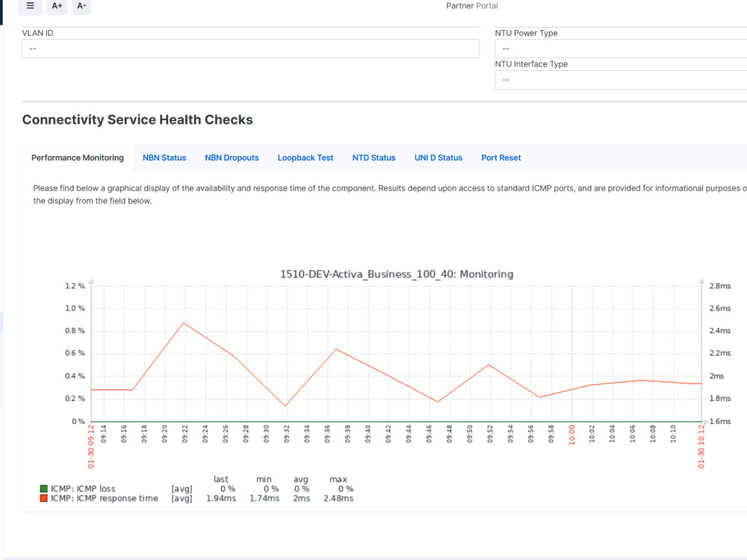Viewport: 747px width, 560px height.
Task: Click the VLAN ID input field
Action: pyautogui.click(x=250, y=49)
